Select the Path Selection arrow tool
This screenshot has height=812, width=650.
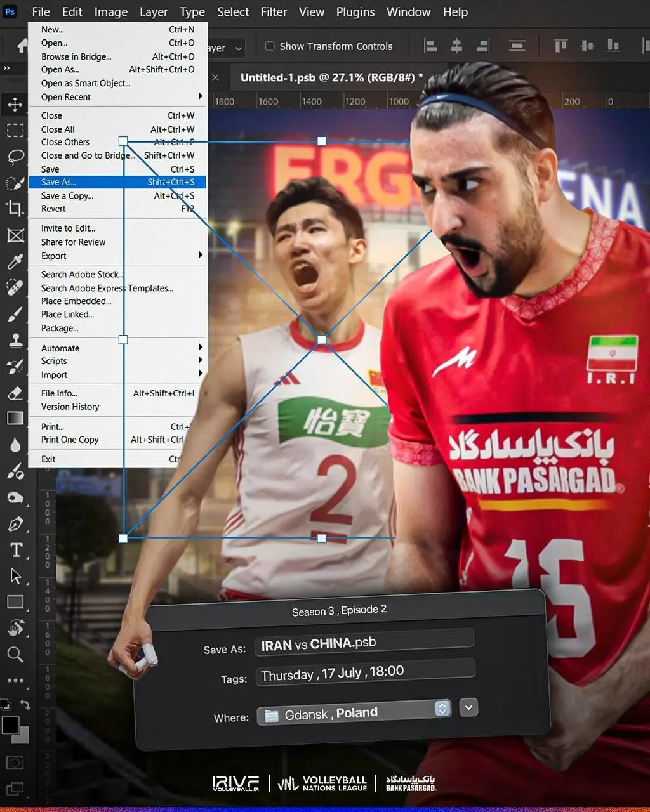point(16,576)
